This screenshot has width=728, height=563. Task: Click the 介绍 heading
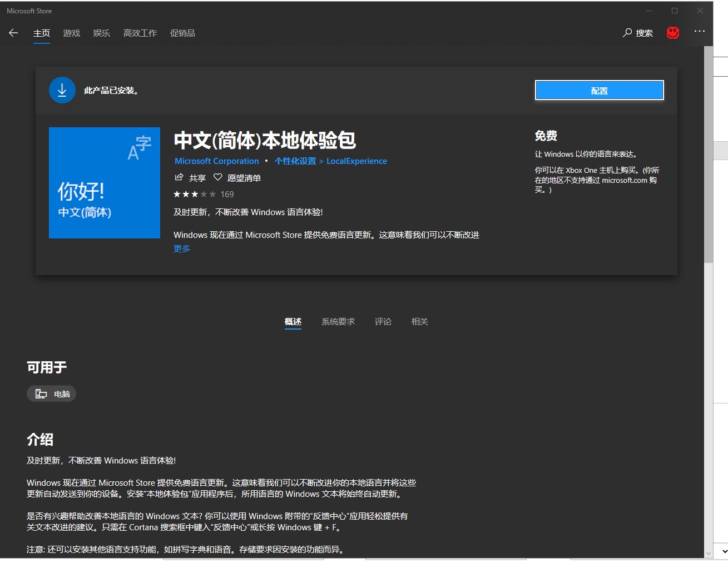[40, 440]
